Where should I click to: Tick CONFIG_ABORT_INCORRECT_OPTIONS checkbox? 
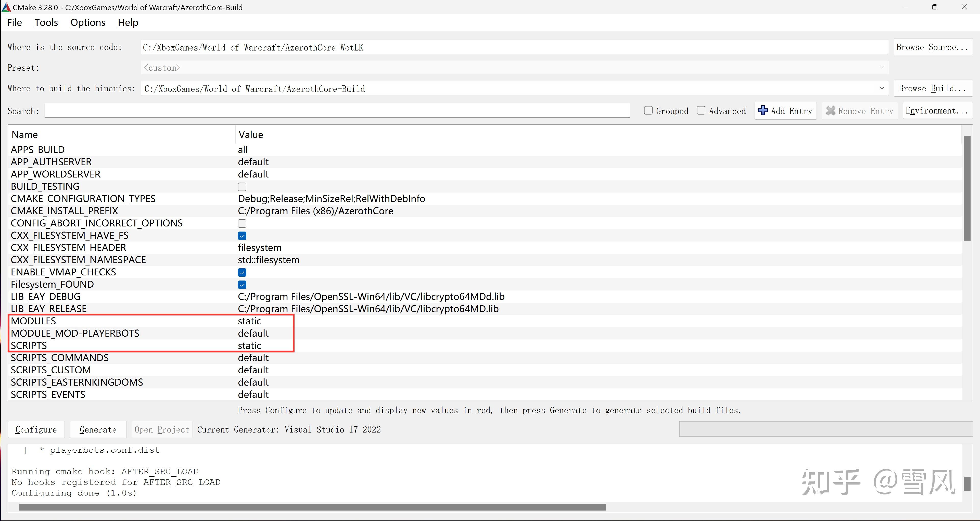click(x=242, y=223)
